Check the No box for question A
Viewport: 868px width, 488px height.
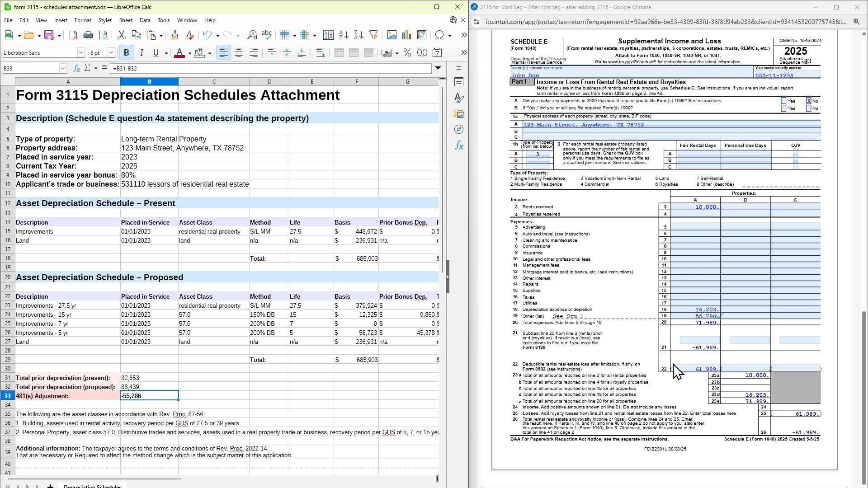[x=809, y=101]
